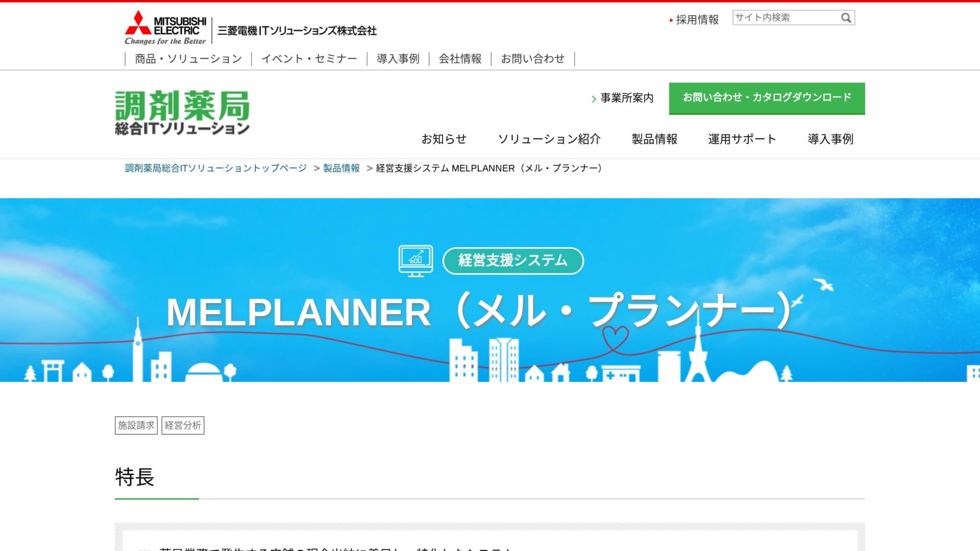Click the arrow beside 事業所案内
980x551 pixels.
tap(594, 98)
